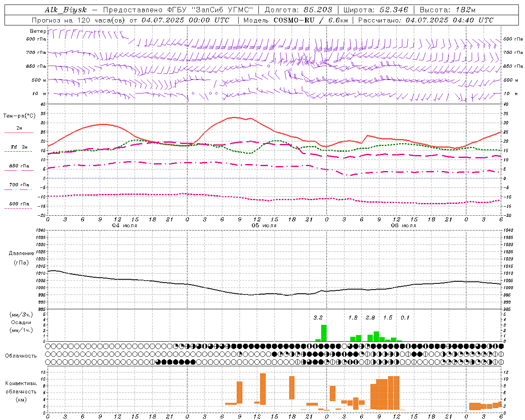Image resolution: width=525 pixels, height=420 pixels.
Task: Click the tallest green precipitation bar
Action: 324,333
